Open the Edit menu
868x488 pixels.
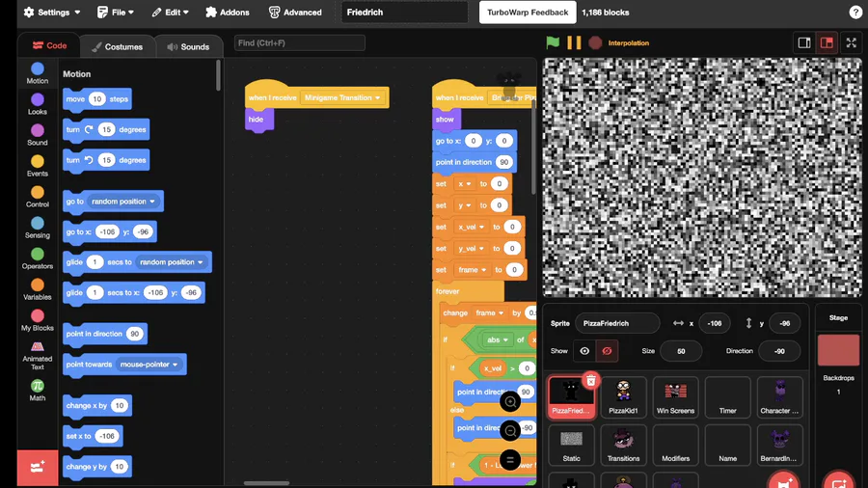(170, 13)
